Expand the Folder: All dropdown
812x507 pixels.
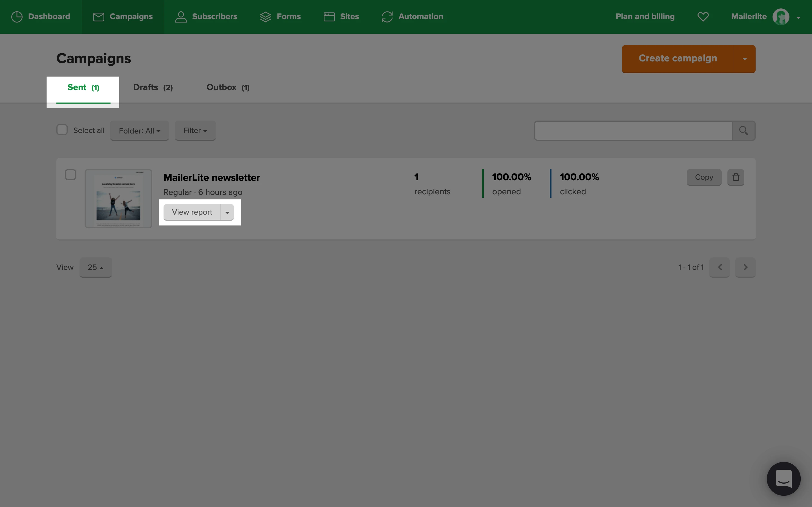[x=139, y=131]
